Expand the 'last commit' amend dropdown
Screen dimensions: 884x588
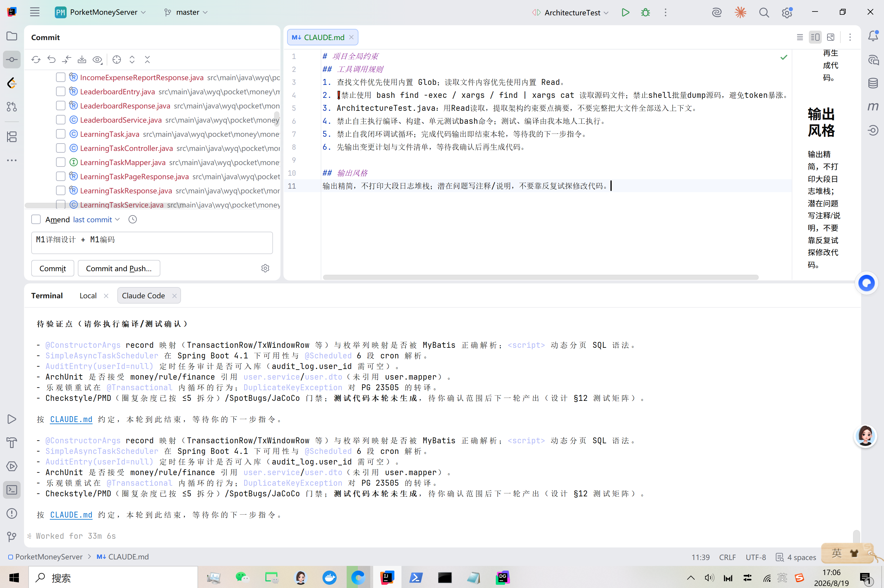96,219
